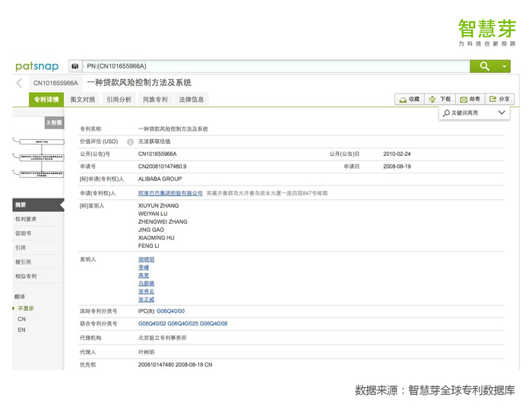Select 摘要 in the sidebar

[38, 205]
